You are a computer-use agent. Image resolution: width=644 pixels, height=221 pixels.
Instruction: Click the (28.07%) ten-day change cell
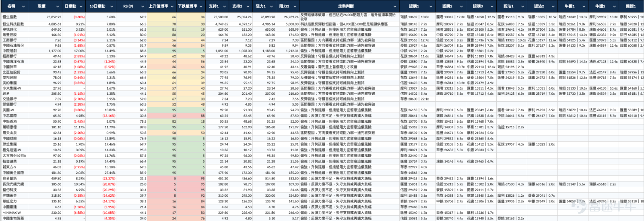pos(101,184)
